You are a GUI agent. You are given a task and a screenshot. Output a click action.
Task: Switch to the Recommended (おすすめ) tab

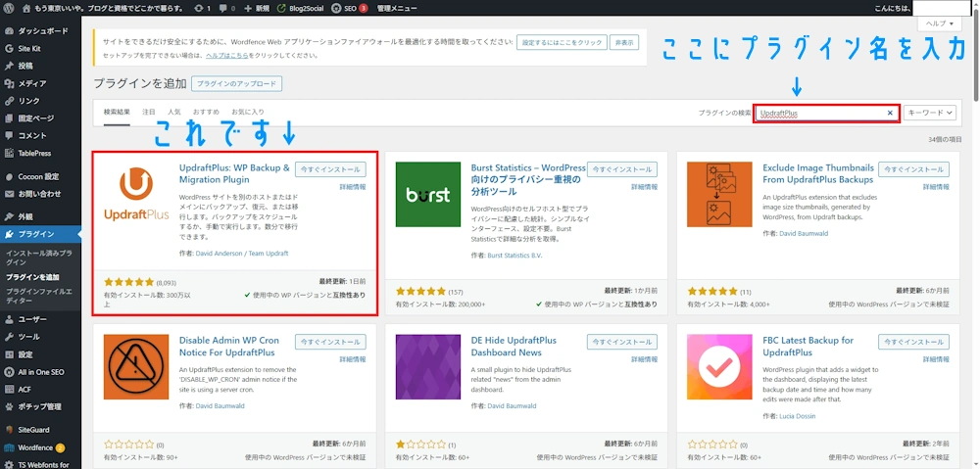click(206, 113)
